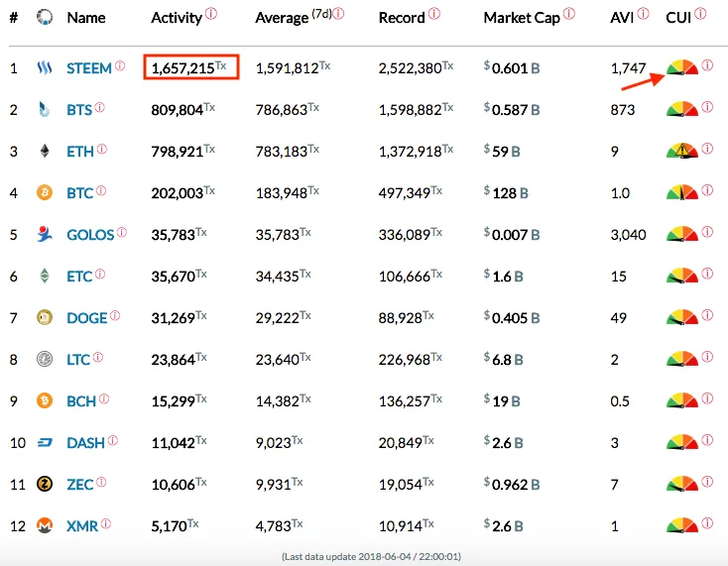Click the info icon next to Market Cap header
The image size is (728, 566).
click(569, 14)
